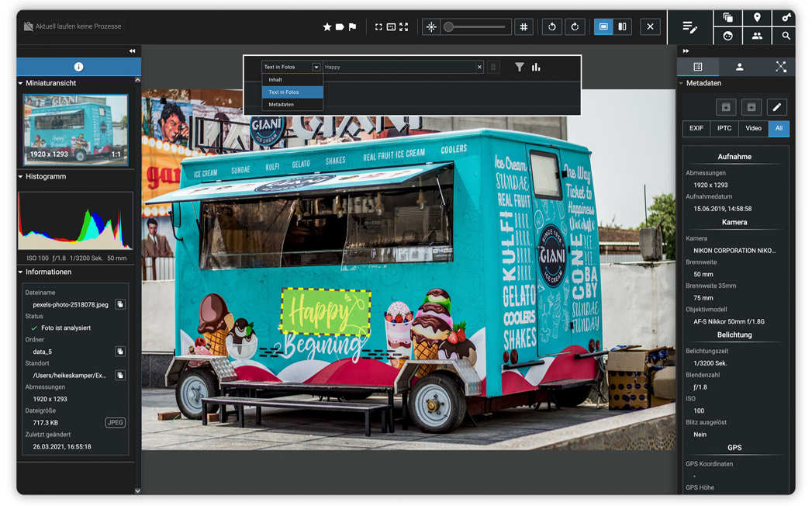The image size is (812, 506).
Task: Show IPTC metadata
Action: pos(724,128)
